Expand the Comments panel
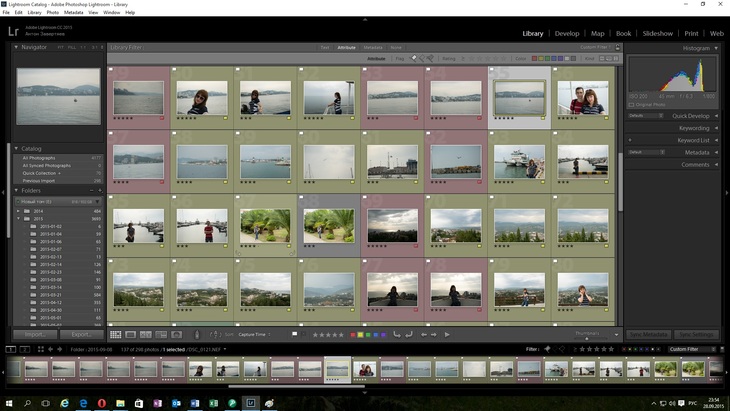Image resolution: width=730 pixels, height=411 pixels. click(716, 164)
